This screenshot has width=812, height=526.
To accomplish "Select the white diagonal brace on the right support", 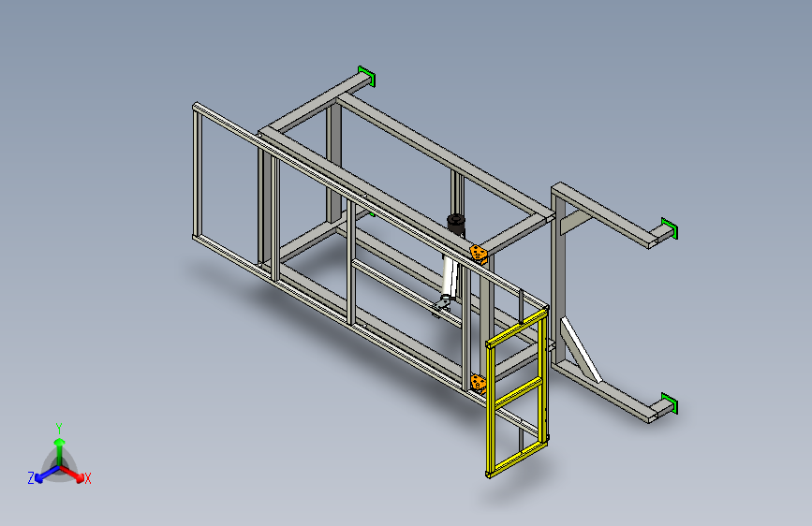I will tap(581, 349).
